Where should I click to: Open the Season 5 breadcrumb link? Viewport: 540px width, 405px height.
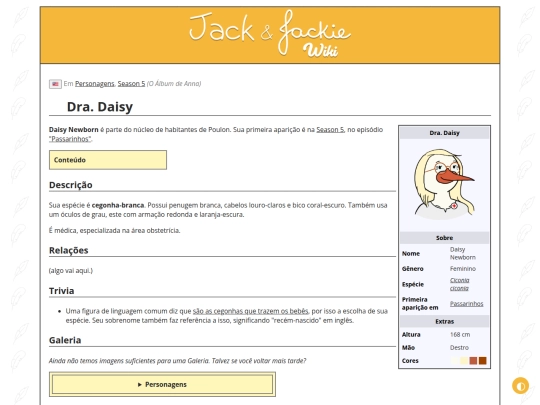[x=131, y=84]
